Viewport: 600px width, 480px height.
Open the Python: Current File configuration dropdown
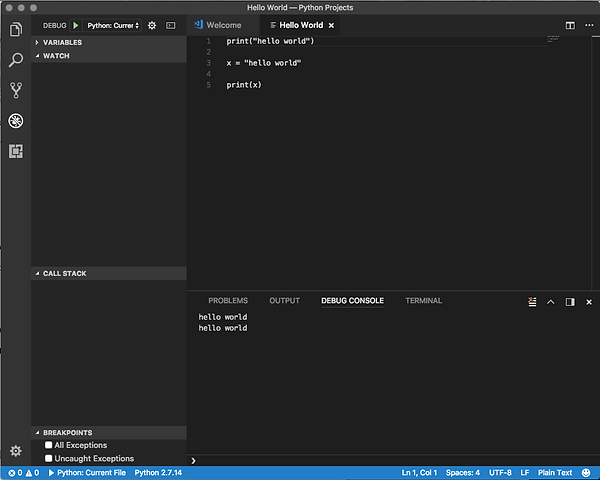click(113, 25)
